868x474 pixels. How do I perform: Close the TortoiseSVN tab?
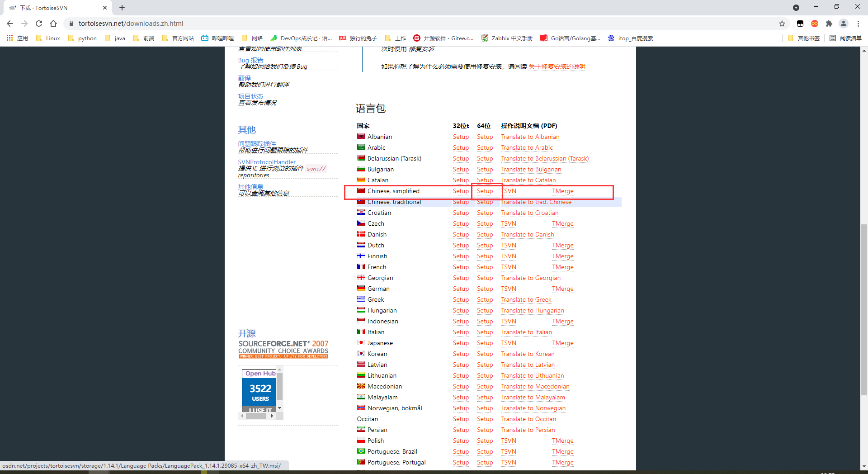105,8
